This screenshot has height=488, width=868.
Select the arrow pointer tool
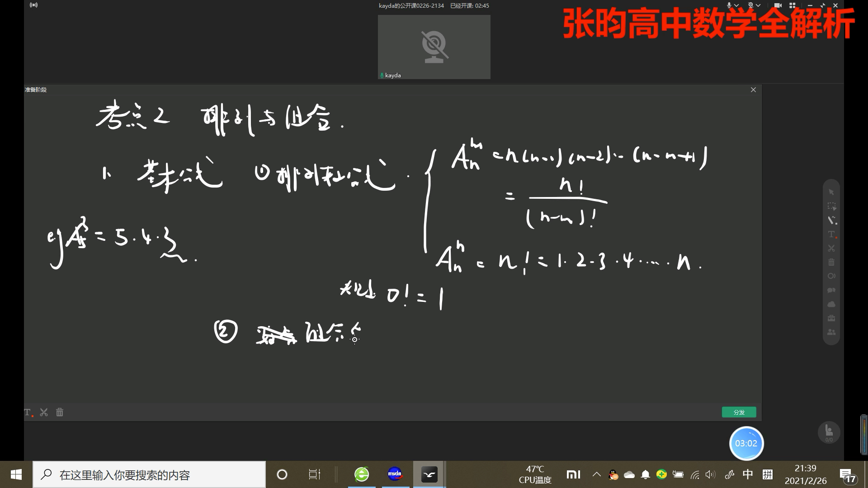tap(831, 192)
